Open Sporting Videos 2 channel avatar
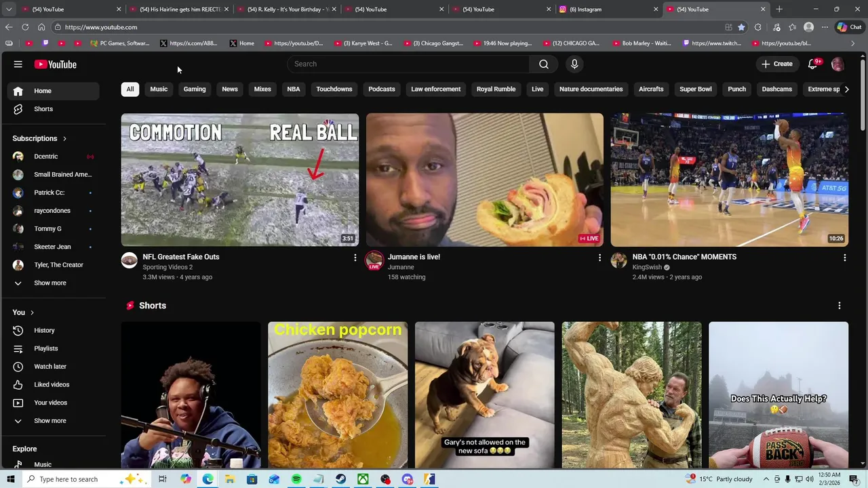 coord(130,261)
